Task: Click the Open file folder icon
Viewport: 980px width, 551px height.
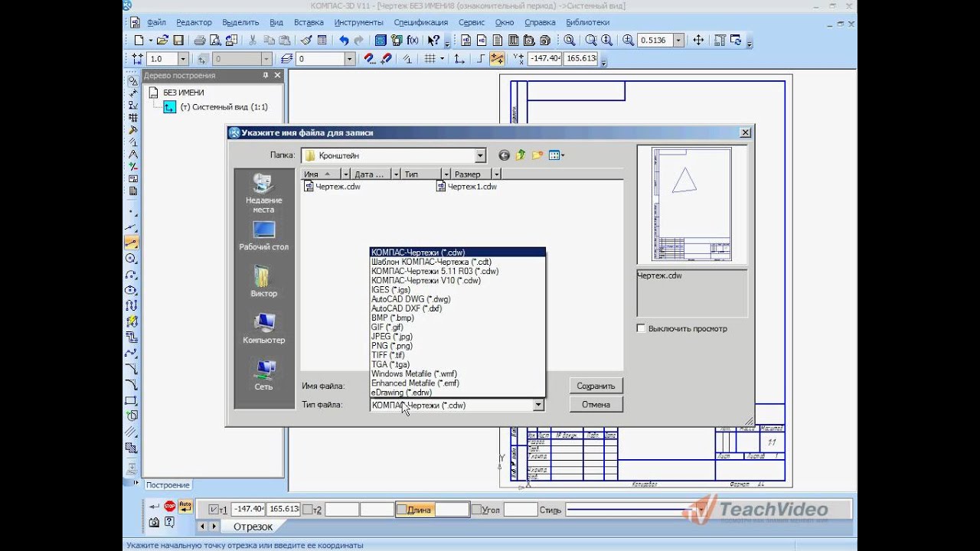Action: pyautogui.click(x=164, y=41)
